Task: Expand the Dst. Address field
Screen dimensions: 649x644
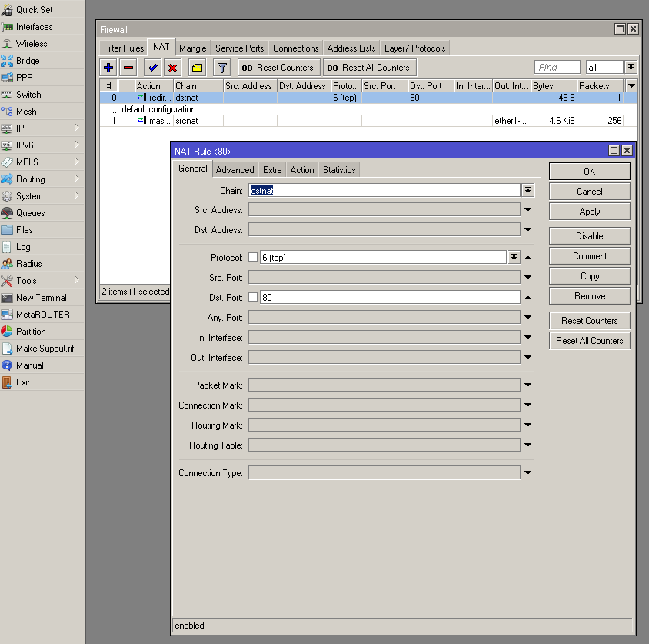Action: coord(528,230)
